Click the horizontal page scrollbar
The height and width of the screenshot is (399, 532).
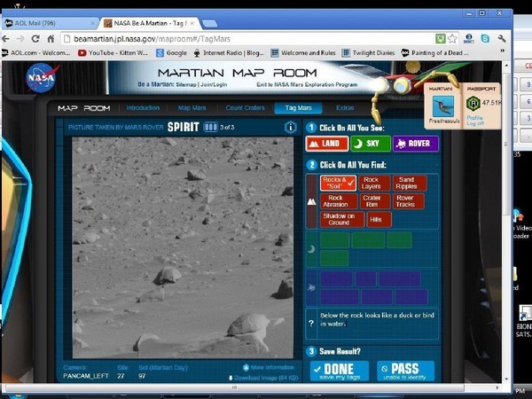pos(234,387)
